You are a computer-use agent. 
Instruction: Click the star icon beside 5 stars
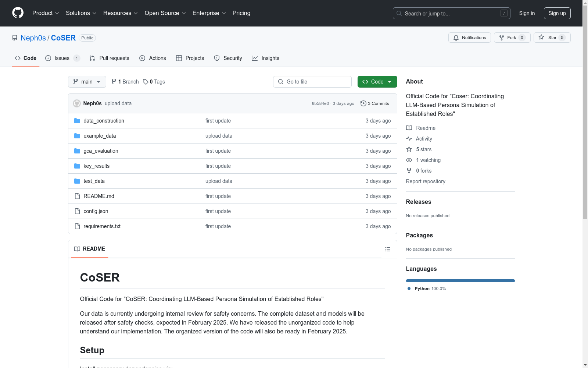(x=409, y=149)
